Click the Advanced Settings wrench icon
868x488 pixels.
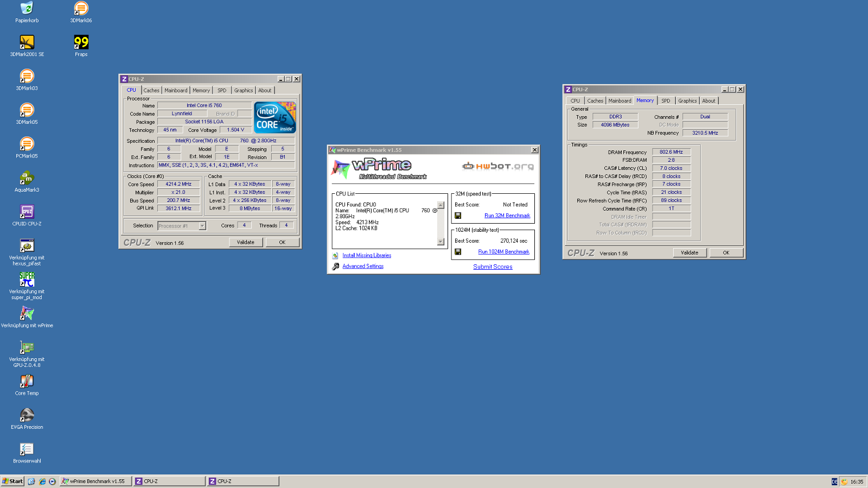tap(335, 267)
